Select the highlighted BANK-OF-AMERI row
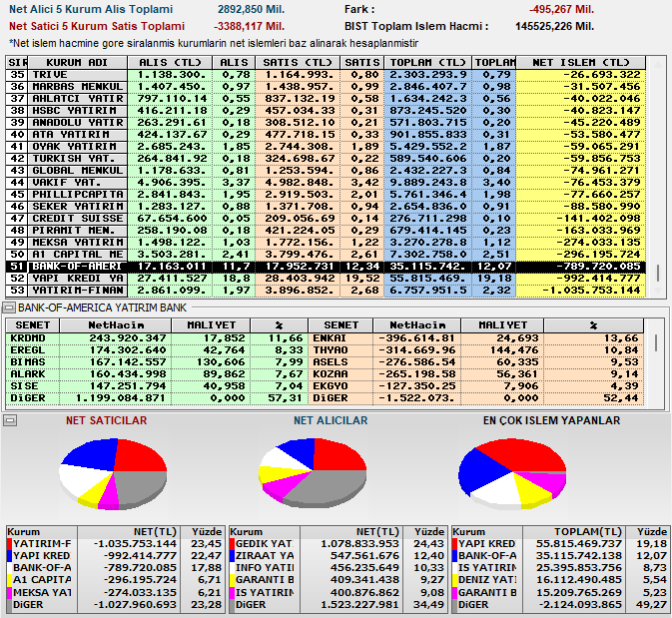Screen dimensions: 672x618 [326, 267]
